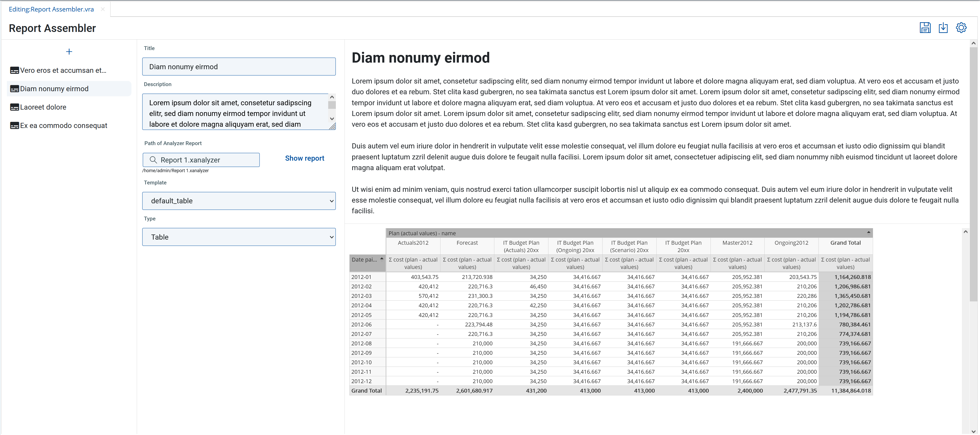Click the Diam nonumy eirmod preview heading
The width and height of the screenshot is (980, 435).
tap(420, 58)
